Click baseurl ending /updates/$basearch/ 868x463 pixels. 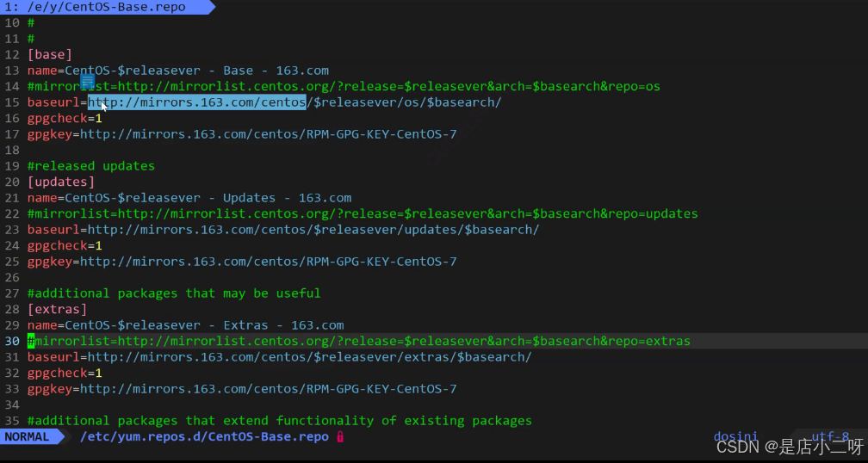pyautogui.click(x=282, y=230)
